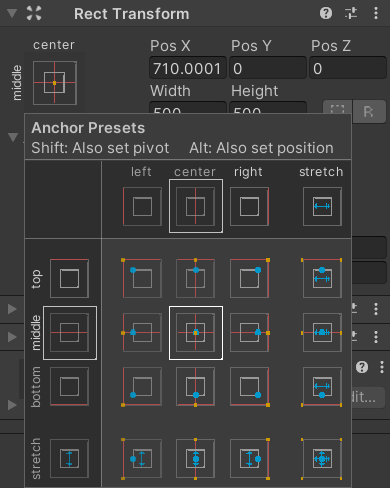Set anchor to top left
The width and height of the screenshot is (390, 488).
pos(142,278)
